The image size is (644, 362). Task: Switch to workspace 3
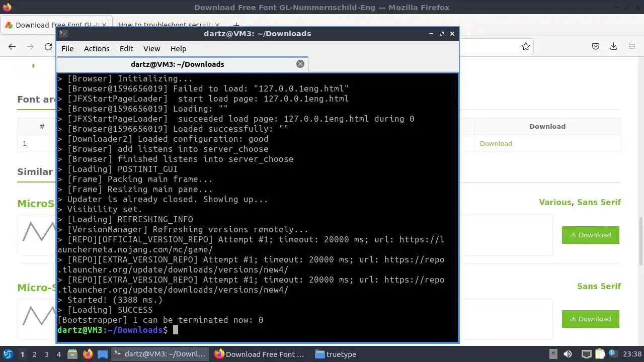coord(46,354)
